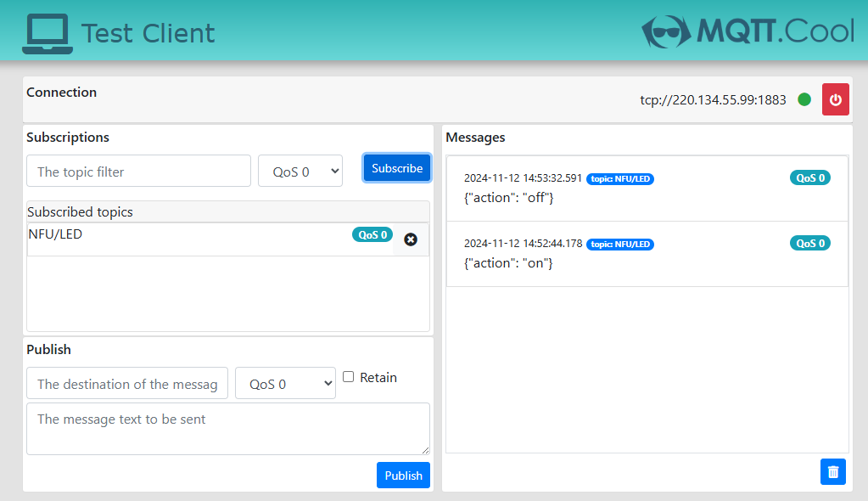Click the Publish button
This screenshot has width=868, height=501.
pyautogui.click(x=403, y=476)
